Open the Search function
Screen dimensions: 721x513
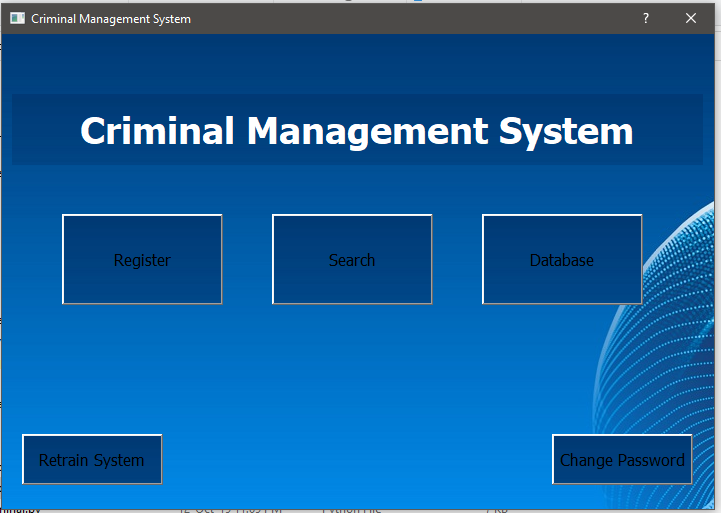tap(352, 259)
